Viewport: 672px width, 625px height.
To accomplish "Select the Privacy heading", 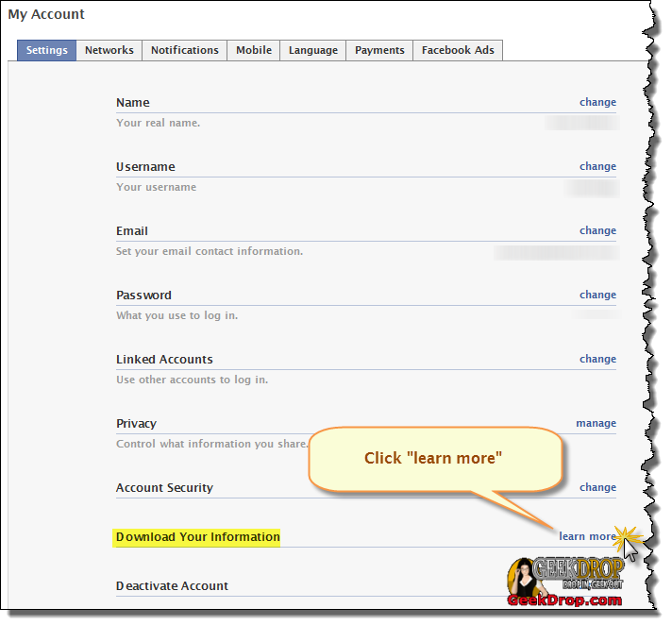I will coord(136,424).
